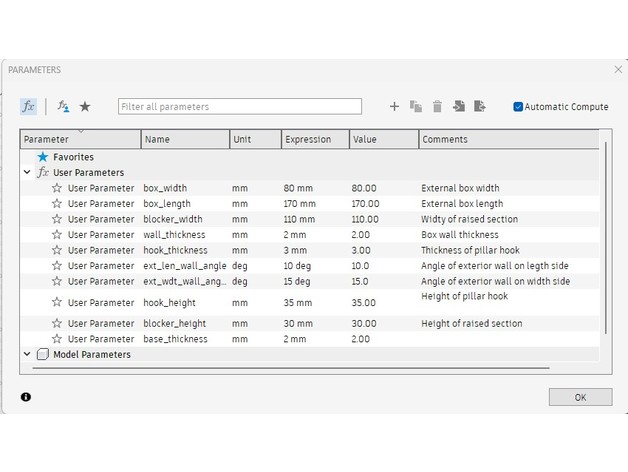Select the Favorites row in the tree
The height and width of the screenshot is (472, 628).
pyautogui.click(x=73, y=157)
